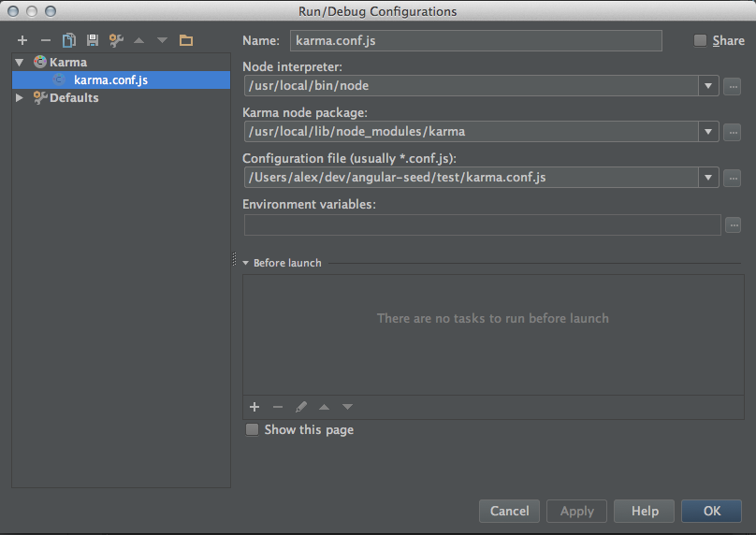Toggle the Share checkbox
The height and width of the screenshot is (535, 756).
coord(700,40)
